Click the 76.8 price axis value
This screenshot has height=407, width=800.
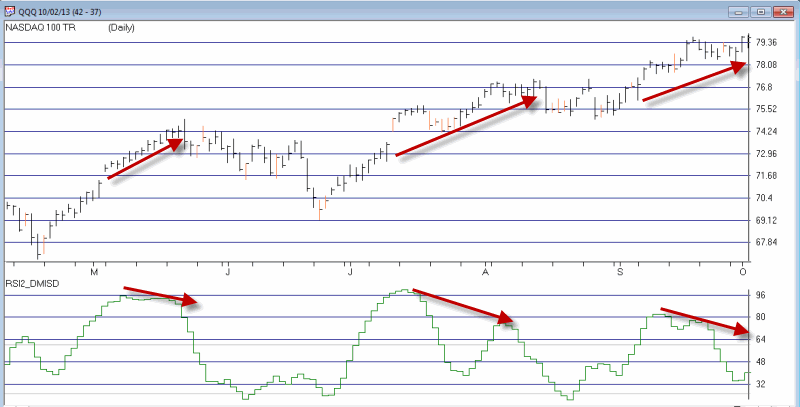[x=764, y=87]
